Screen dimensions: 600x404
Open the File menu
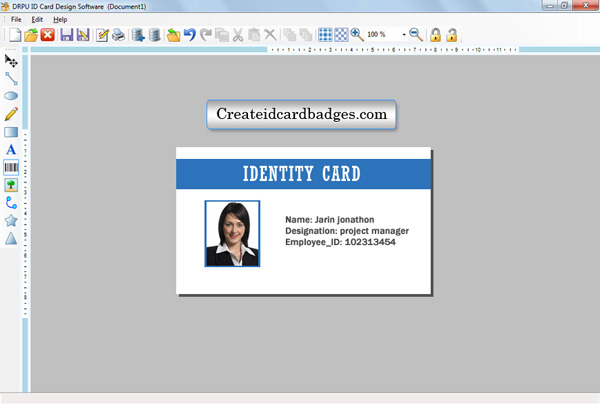click(x=16, y=20)
